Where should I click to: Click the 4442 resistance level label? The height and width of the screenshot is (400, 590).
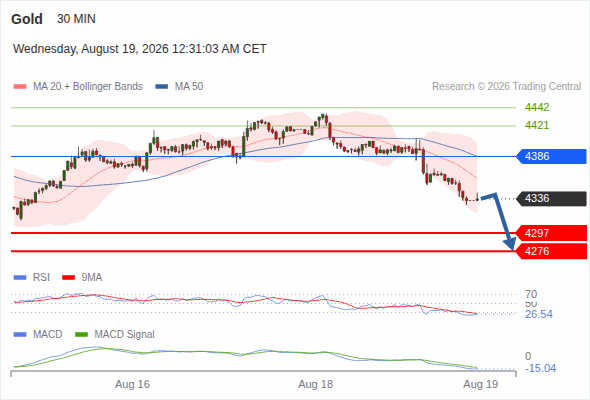click(537, 107)
